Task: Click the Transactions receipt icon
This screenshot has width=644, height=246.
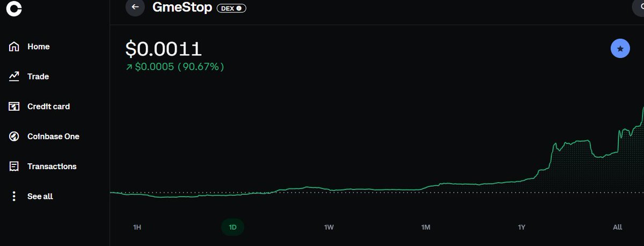Action: (x=14, y=167)
